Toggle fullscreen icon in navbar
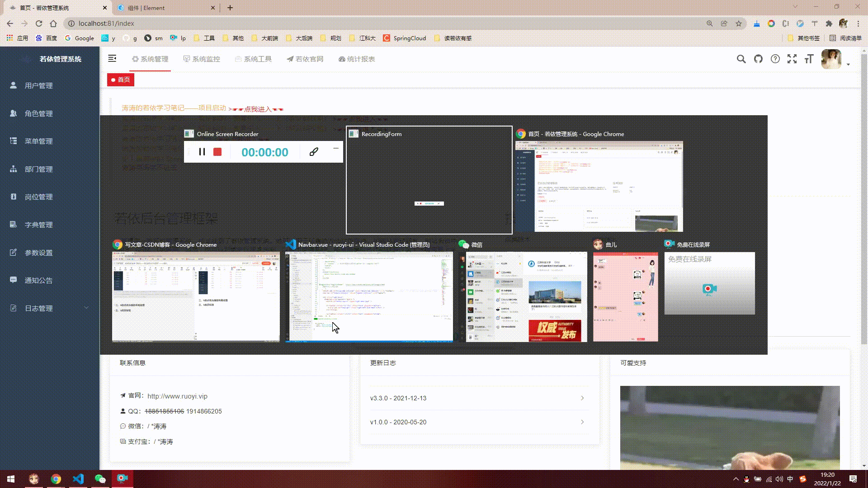Viewport: 868px width, 488px height. pos(792,59)
